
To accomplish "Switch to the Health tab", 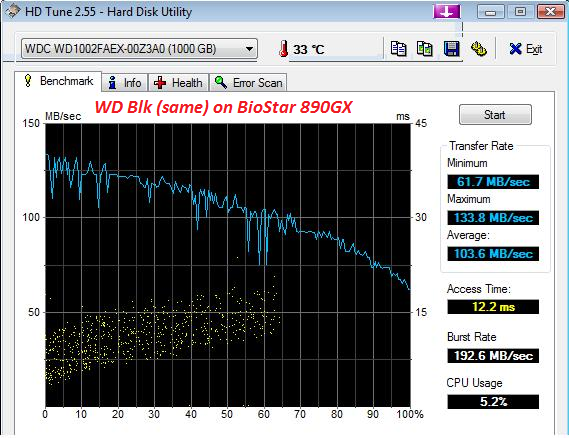I will tap(179, 83).
